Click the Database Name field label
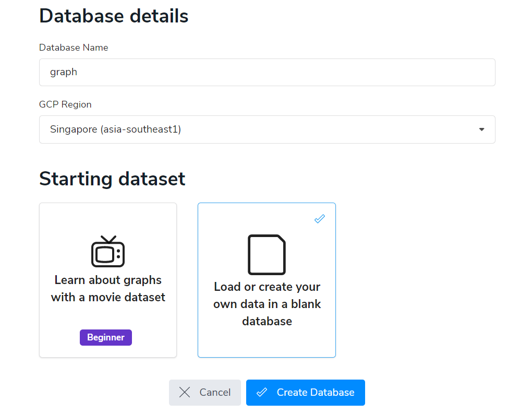 click(x=74, y=48)
